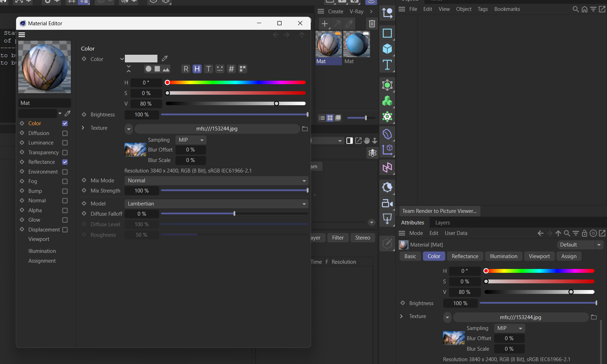
Task: Select the color wheel mode icon
Action: coord(149,69)
